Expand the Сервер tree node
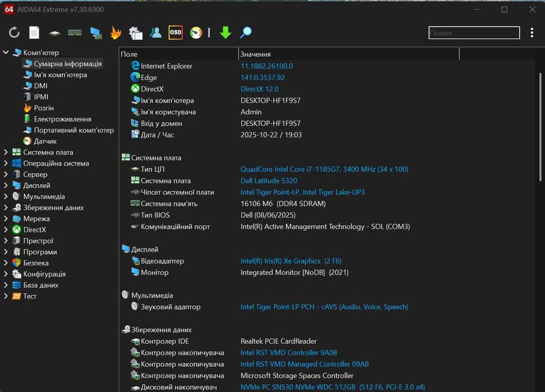The image size is (545, 392). [6, 174]
